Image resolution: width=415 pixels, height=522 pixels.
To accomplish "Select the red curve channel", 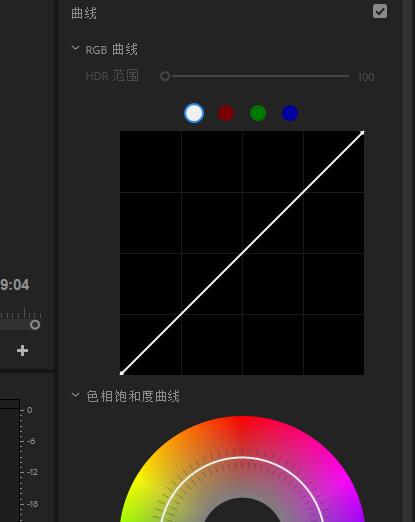I will pyautogui.click(x=226, y=113).
